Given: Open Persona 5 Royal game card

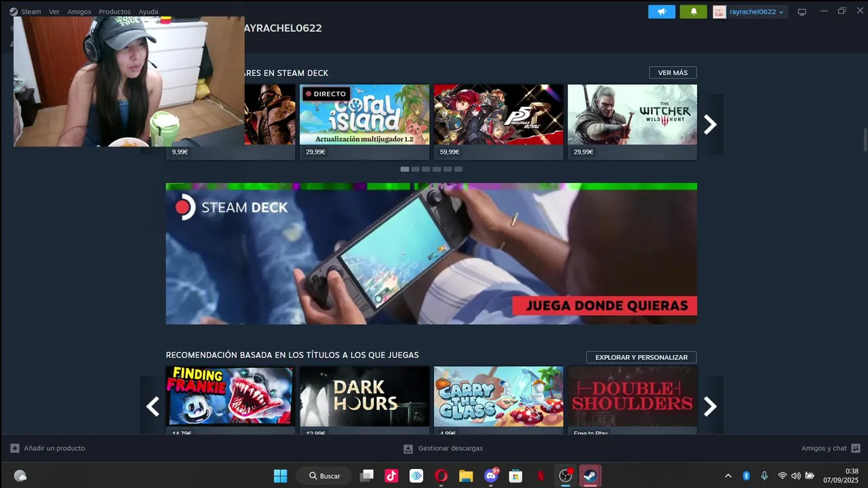Looking at the screenshot, I should pyautogui.click(x=498, y=122).
